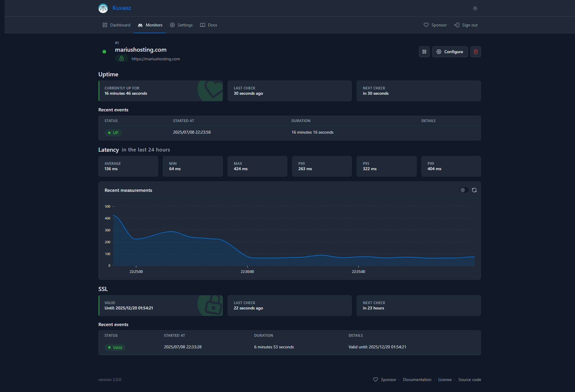Open the footer Source code link

[470, 380]
